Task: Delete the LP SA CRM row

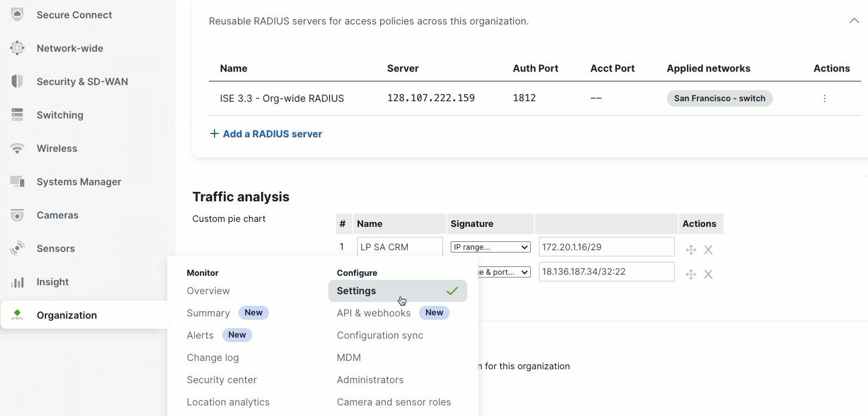Action: [708, 250]
